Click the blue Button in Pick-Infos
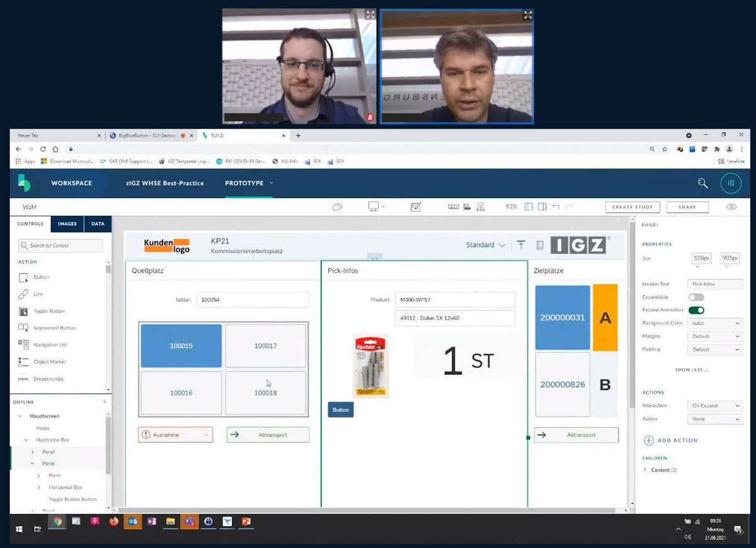Image resolution: width=756 pixels, height=548 pixels. tap(341, 410)
